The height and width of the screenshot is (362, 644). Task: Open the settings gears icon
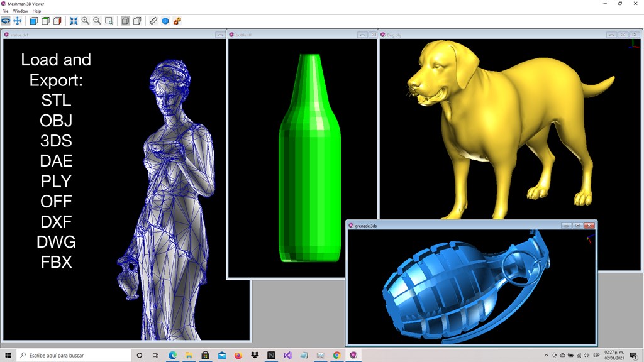click(x=177, y=21)
